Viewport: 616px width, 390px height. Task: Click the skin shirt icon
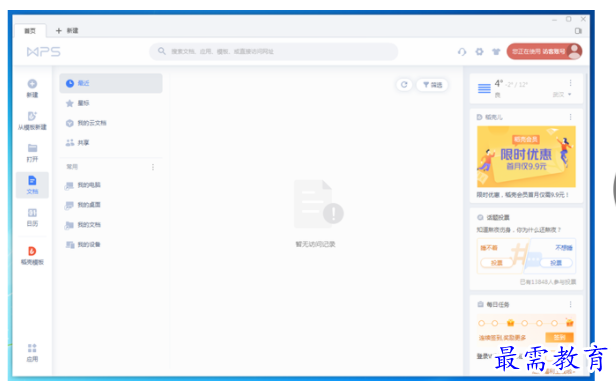click(x=496, y=51)
